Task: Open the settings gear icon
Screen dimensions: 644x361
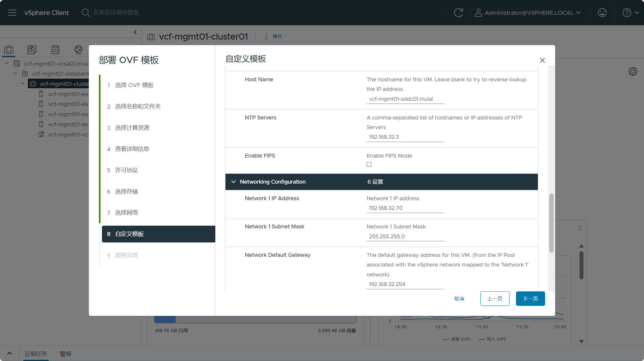Action: (x=633, y=71)
